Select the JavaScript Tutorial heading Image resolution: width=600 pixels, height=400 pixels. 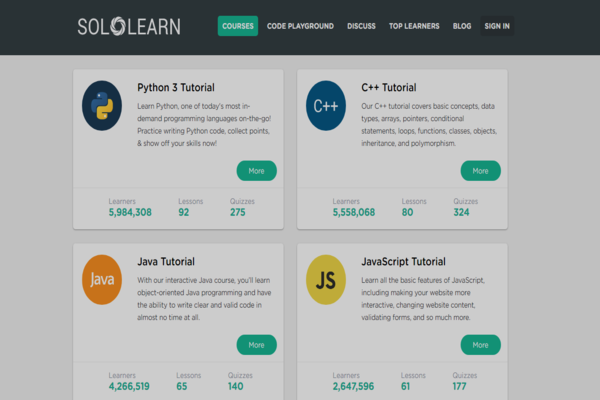click(402, 261)
